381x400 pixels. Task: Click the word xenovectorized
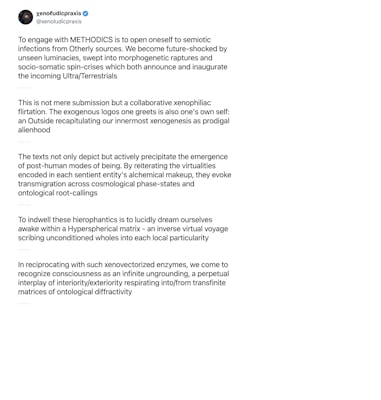point(130,265)
